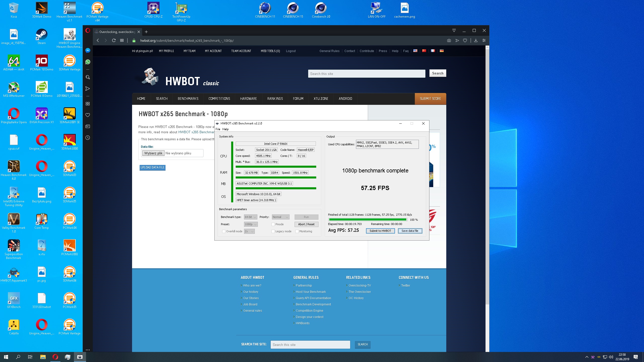Click the Opera menu logo

[x=88, y=31]
